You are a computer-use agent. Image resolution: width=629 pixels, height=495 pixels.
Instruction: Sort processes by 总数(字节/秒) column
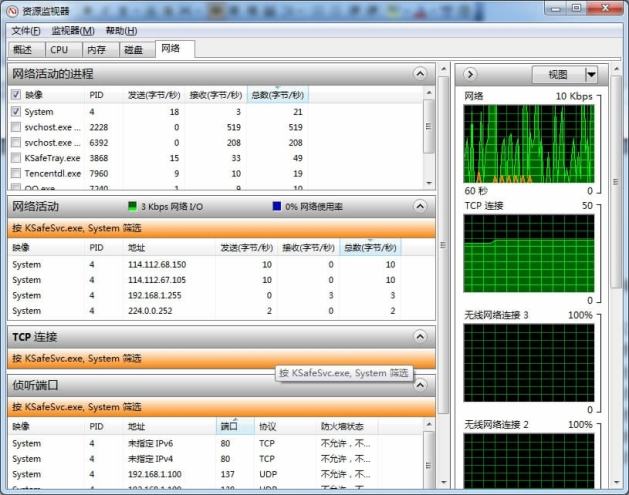pos(278,95)
